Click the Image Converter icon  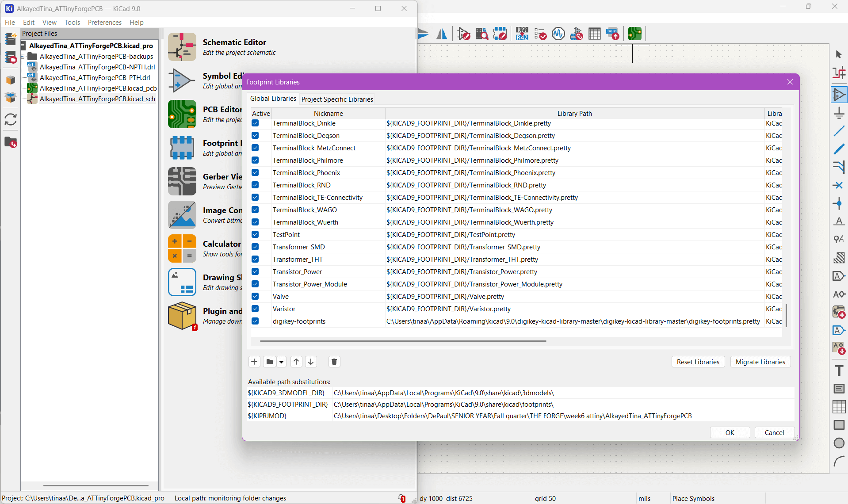pos(182,215)
